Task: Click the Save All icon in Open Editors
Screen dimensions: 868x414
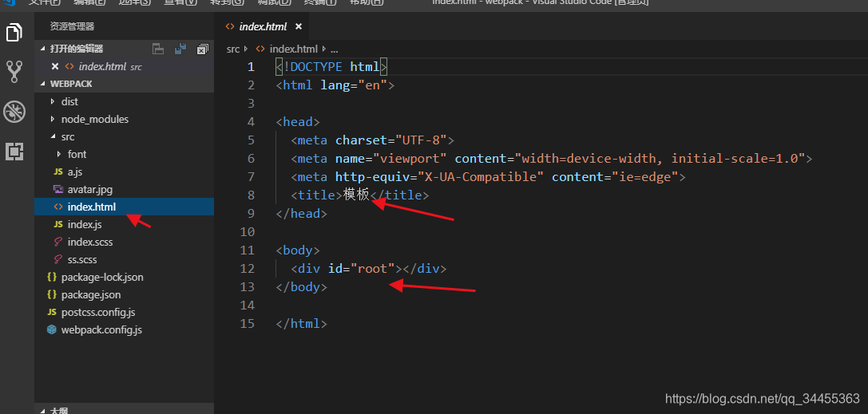Action: click(180, 49)
